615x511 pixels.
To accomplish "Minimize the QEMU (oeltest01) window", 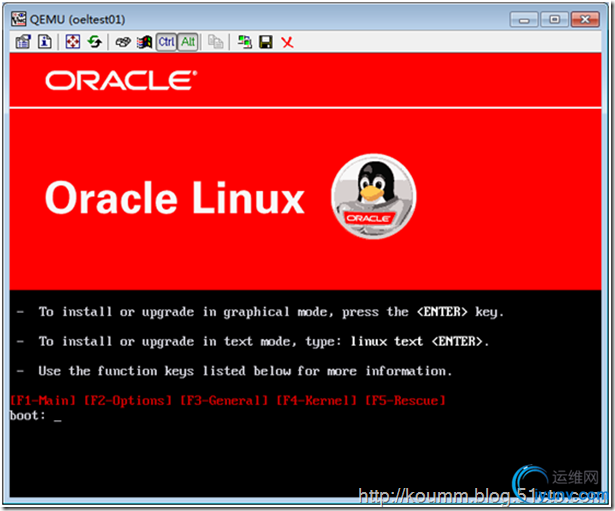I will tap(524, 20).
